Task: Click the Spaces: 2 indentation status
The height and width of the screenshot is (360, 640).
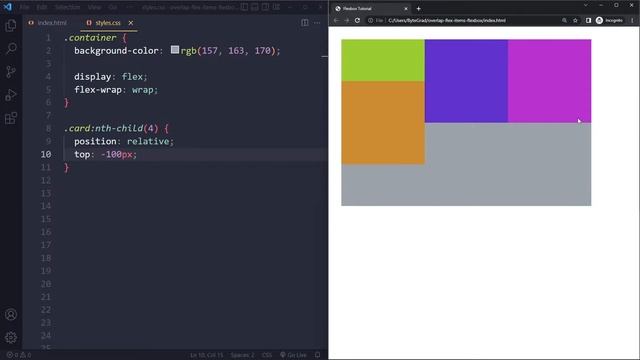Action: 242,355
